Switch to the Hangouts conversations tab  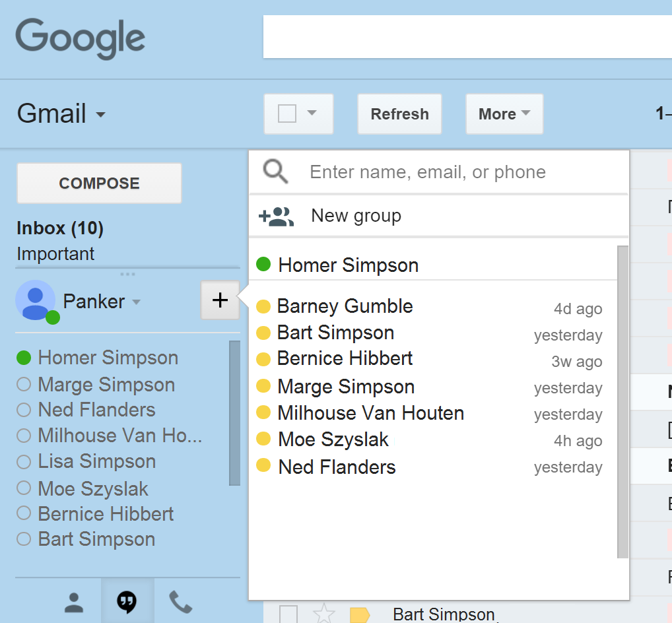click(x=127, y=602)
